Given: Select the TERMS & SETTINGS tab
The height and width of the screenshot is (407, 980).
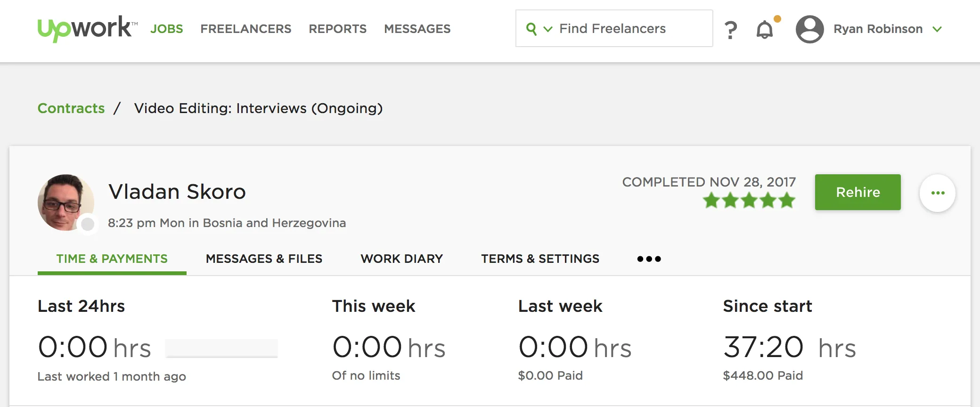Looking at the screenshot, I should click(539, 259).
